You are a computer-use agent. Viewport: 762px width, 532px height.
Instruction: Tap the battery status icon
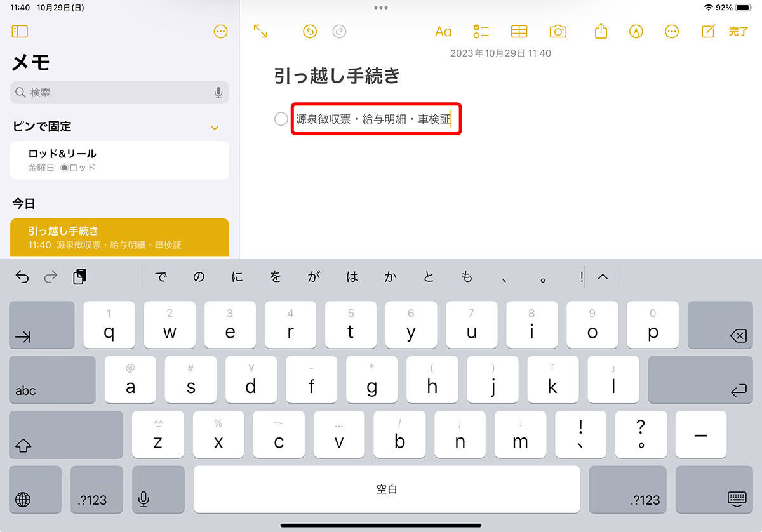(744, 8)
